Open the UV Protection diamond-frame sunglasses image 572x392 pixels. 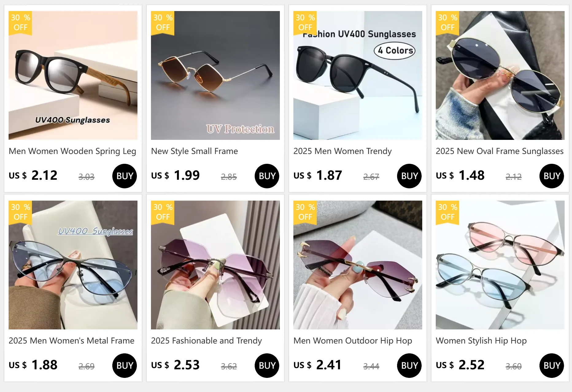[x=215, y=75]
